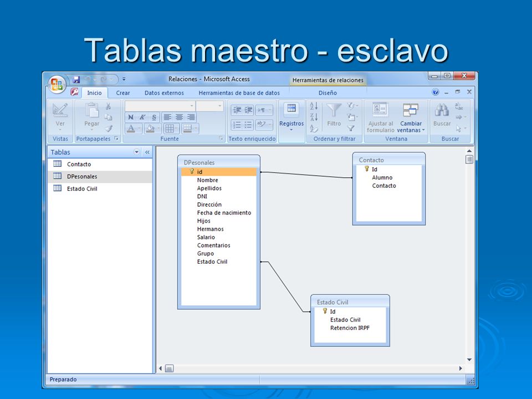Open the Datos externos tab
The height and width of the screenshot is (399, 532).
point(164,93)
